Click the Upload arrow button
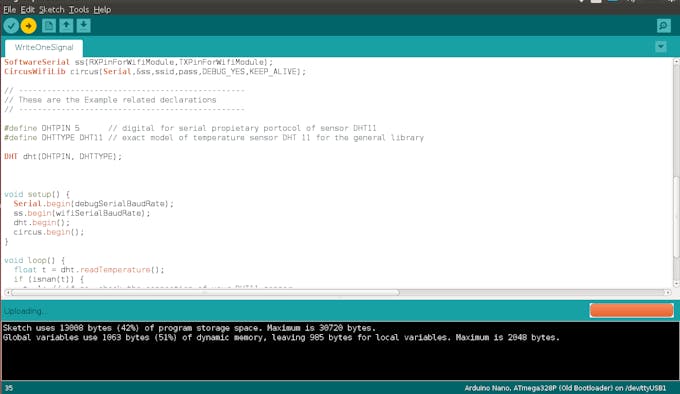This screenshot has width=680, height=394. point(29,26)
